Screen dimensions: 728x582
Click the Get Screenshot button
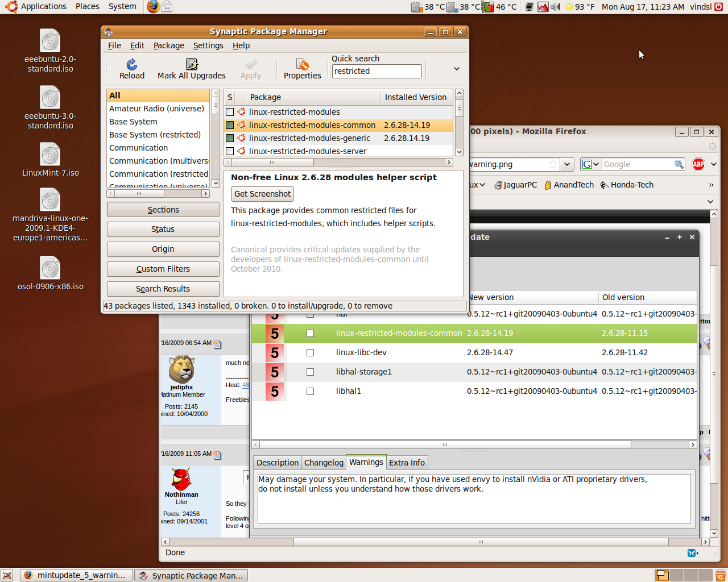(x=262, y=194)
